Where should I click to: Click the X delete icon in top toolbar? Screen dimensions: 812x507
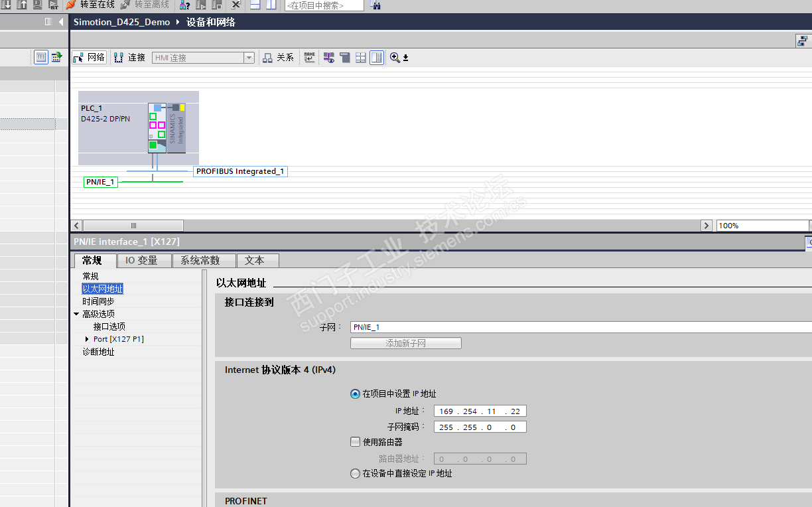pyautogui.click(x=235, y=5)
